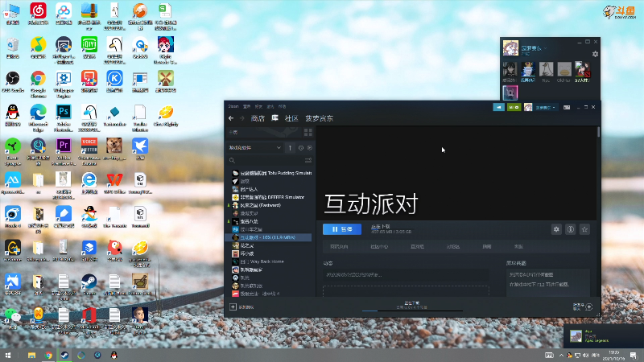Open the 讨论区 discussions tab
This screenshot has width=644, height=362.
(452, 247)
